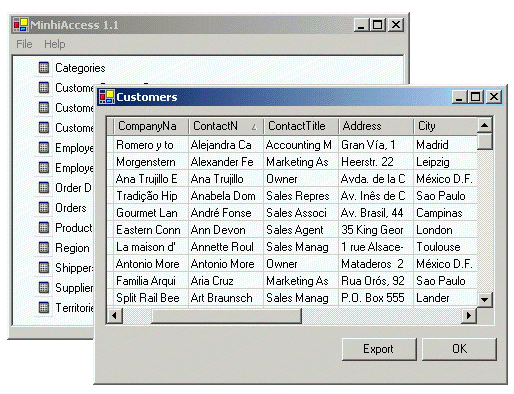This screenshot has height=394, width=514.
Task: Click the 'Alejandra Ca' contact cell
Action: [x=226, y=145]
